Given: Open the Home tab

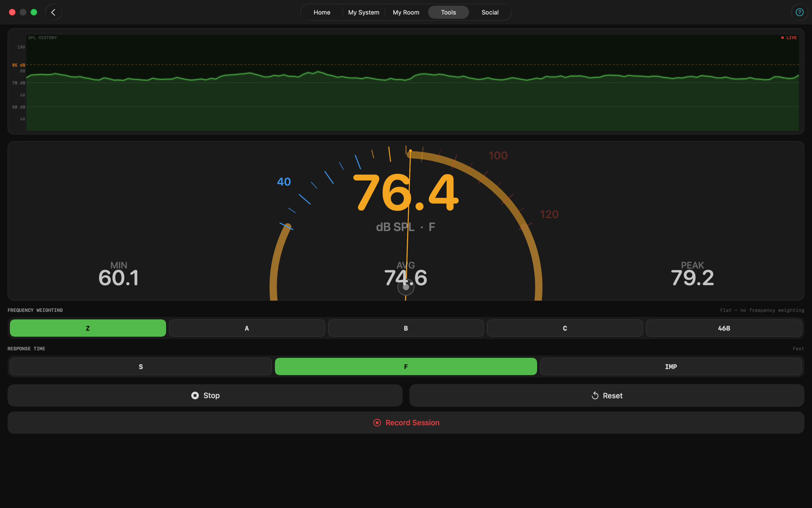Looking at the screenshot, I should (322, 12).
